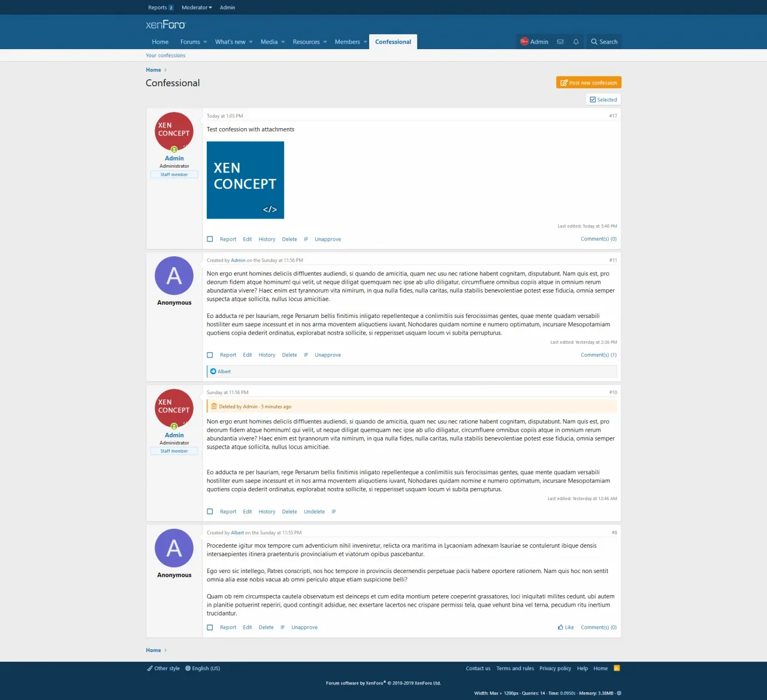Open Reports in the top staff bar
This screenshot has height=700, width=767.
[x=161, y=8]
